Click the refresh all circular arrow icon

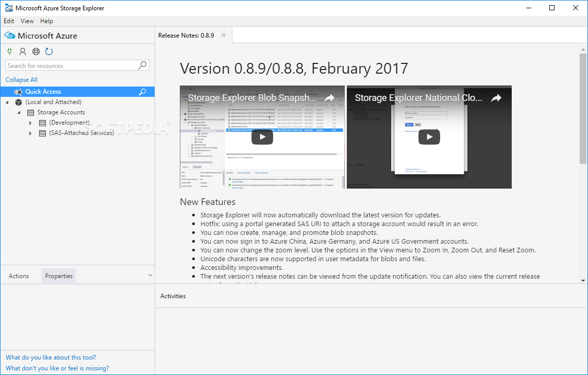tap(49, 52)
